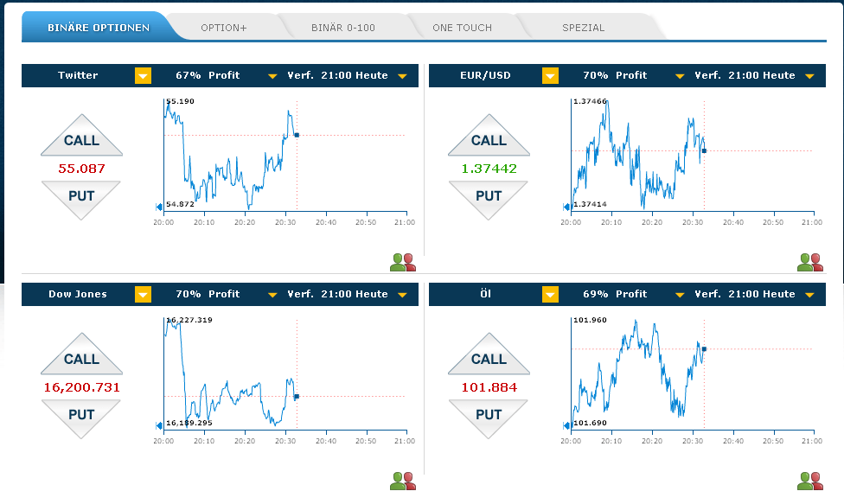Click EUR/USD chart low value 1.37414
This screenshot has height=504, width=844.
(590, 204)
